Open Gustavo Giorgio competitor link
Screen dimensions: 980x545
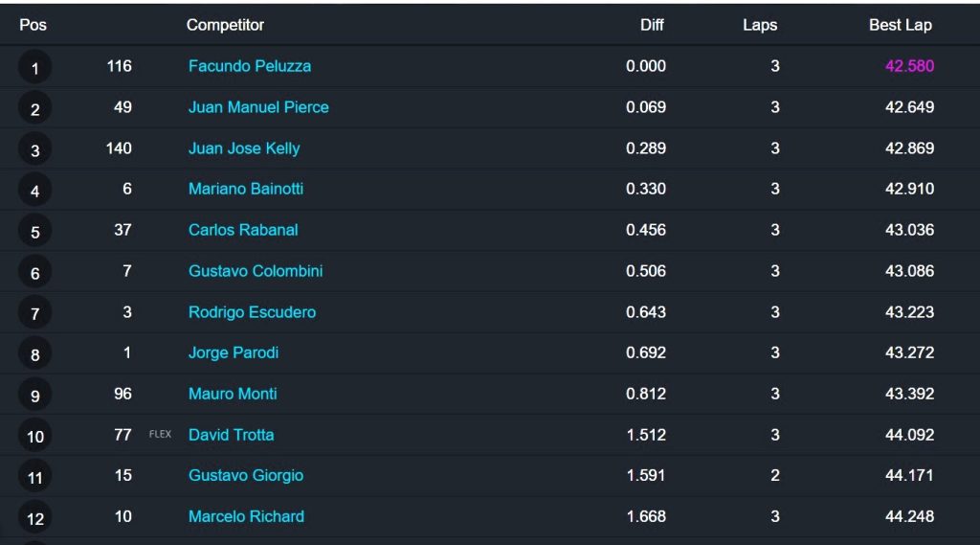pyautogui.click(x=246, y=475)
